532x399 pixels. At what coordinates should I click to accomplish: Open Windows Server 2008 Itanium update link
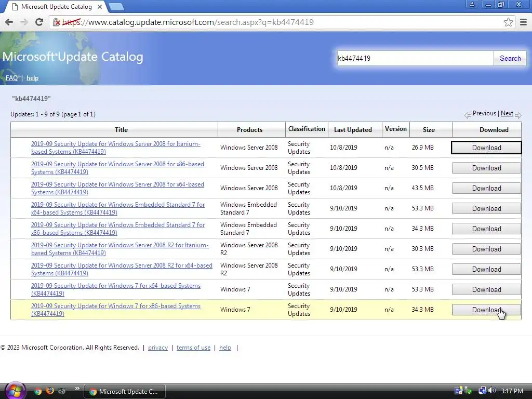click(116, 148)
